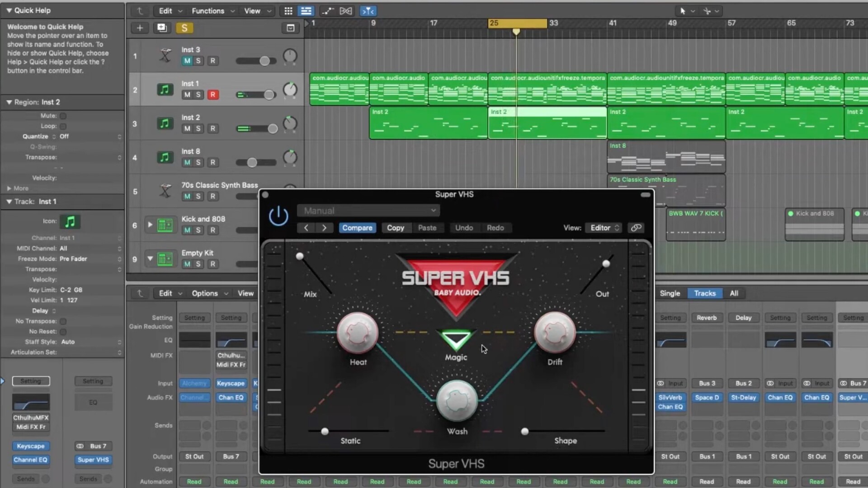Collapse the Quick Help section
Image resolution: width=868 pixels, height=488 pixels.
pos(9,10)
